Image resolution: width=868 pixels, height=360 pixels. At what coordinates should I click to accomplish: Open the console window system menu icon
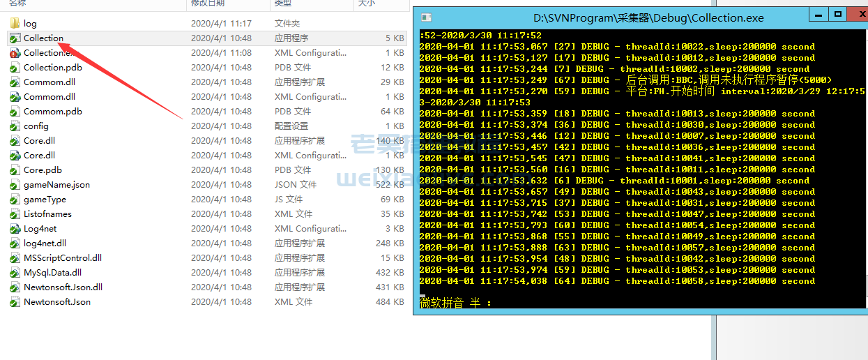[426, 17]
